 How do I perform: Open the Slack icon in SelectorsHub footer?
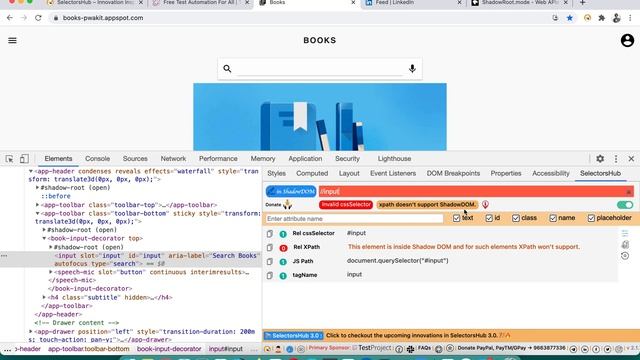tap(410, 349)
